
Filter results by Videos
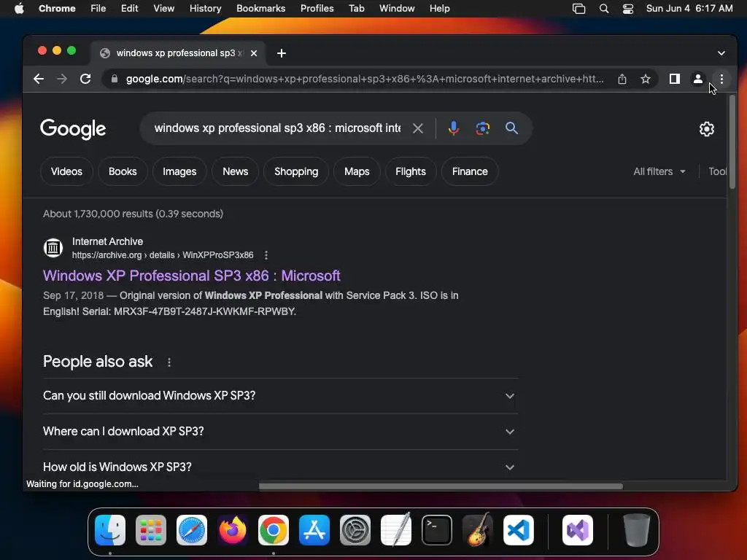point(66,171)
